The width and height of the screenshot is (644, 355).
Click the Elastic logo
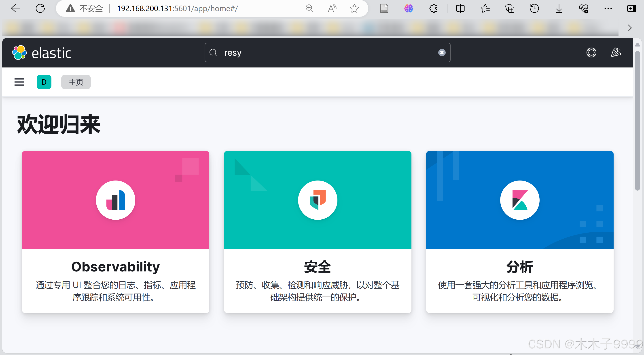point(42,53)
